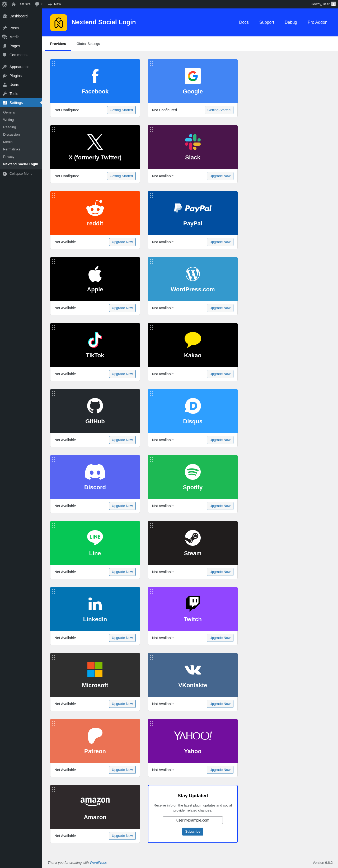Select the Providers tab

pos(58,44)
